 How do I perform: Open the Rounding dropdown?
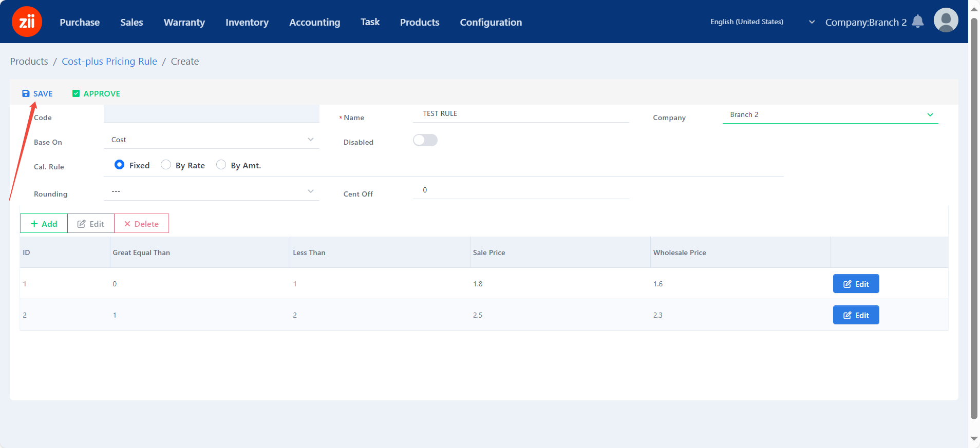coord(212,191)
